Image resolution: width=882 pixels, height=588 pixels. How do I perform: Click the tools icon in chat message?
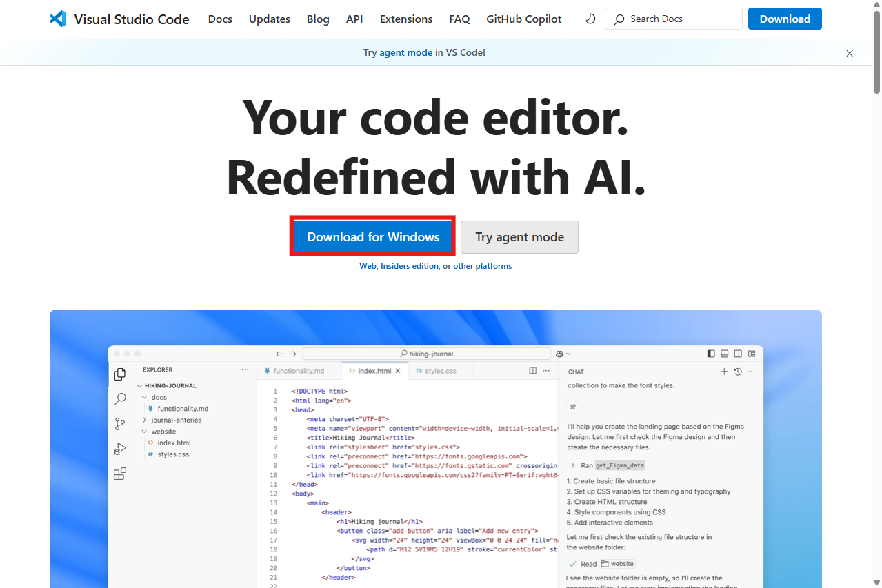572,407
